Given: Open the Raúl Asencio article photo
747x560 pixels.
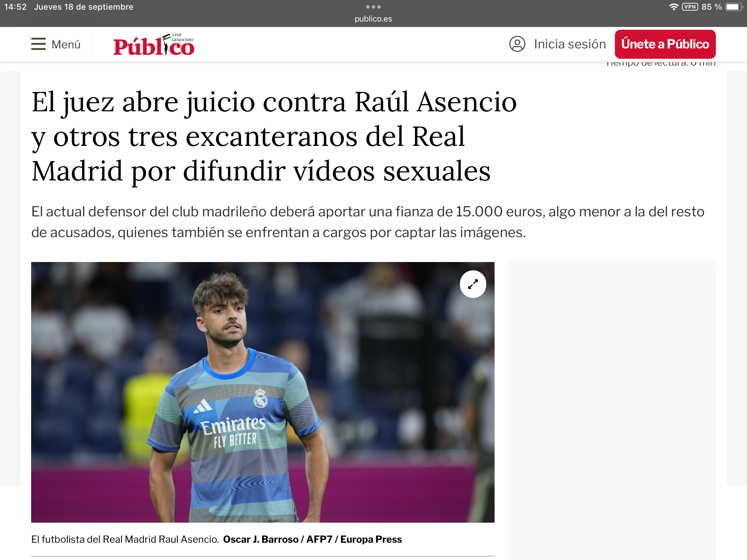Looking at the screenshot, I should [x=263, y=392].
